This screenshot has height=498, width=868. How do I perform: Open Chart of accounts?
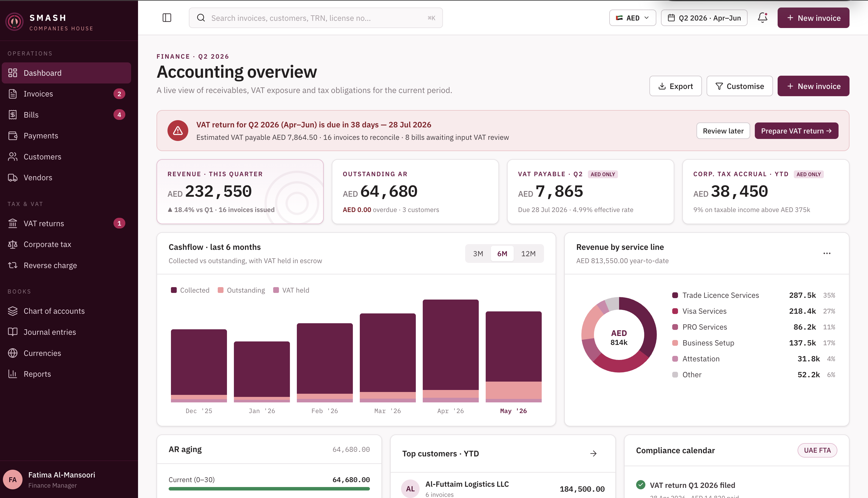(x=66, y=311)
